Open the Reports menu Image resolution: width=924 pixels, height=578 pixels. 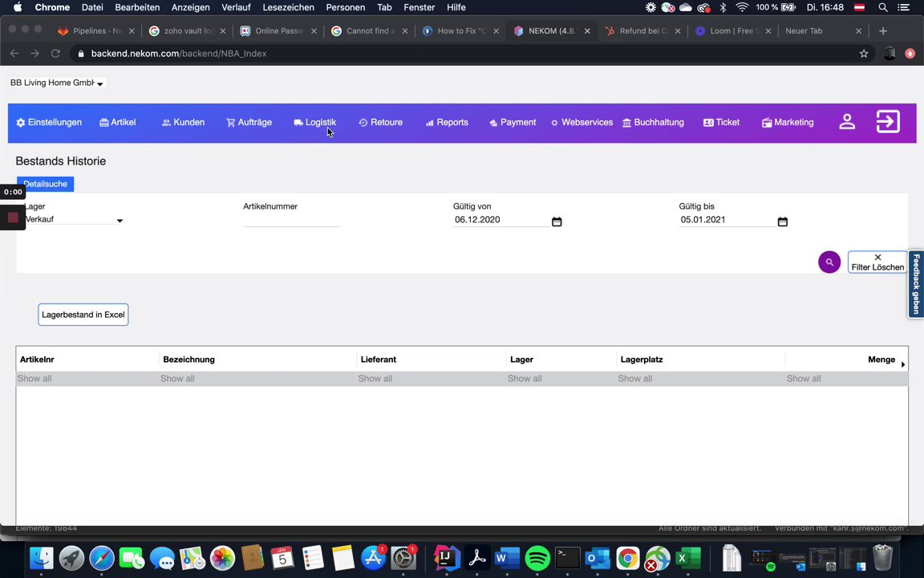447,123
